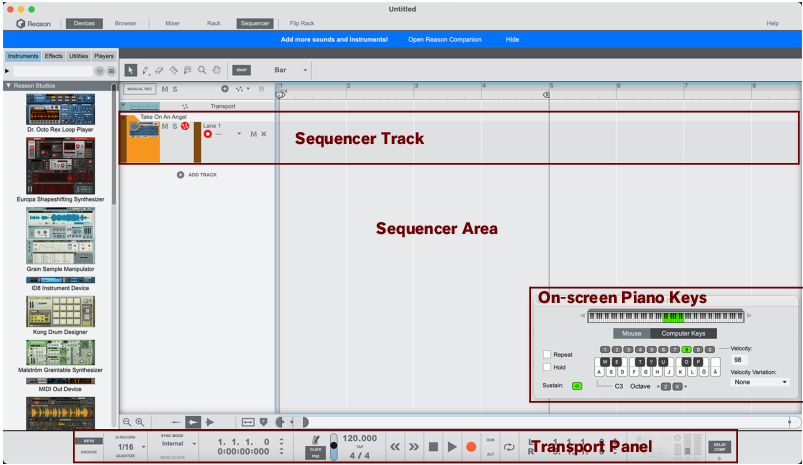Select the Pencil tool in sequencer toolbar
803x465 pixels.
point(145,70)
